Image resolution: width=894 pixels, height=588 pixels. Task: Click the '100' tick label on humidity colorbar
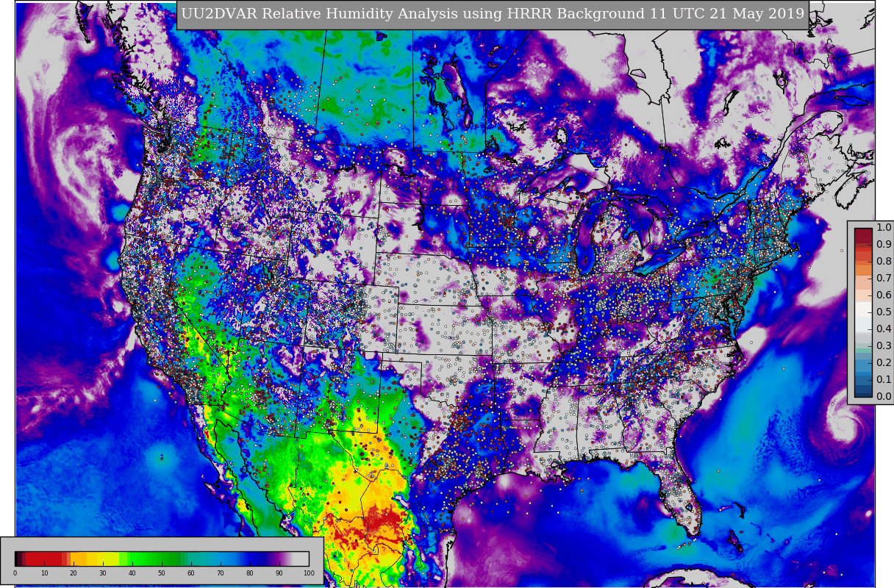pyautogui.click(x=309, y=573)
